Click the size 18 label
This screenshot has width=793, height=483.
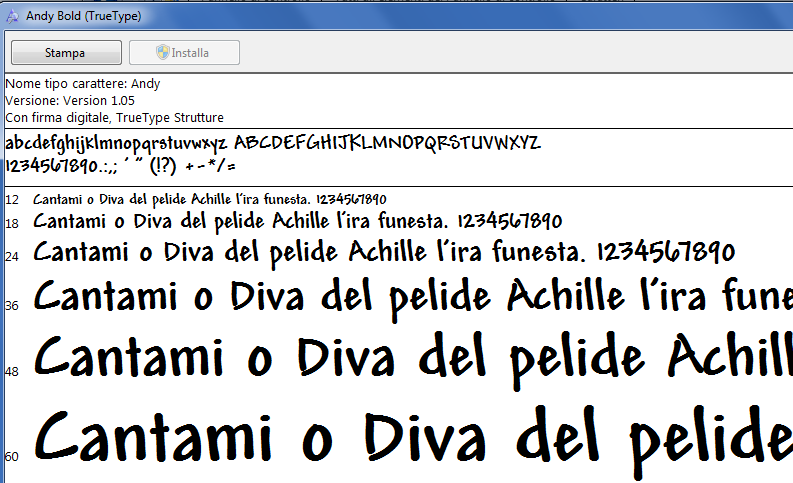tap(12, 224)
